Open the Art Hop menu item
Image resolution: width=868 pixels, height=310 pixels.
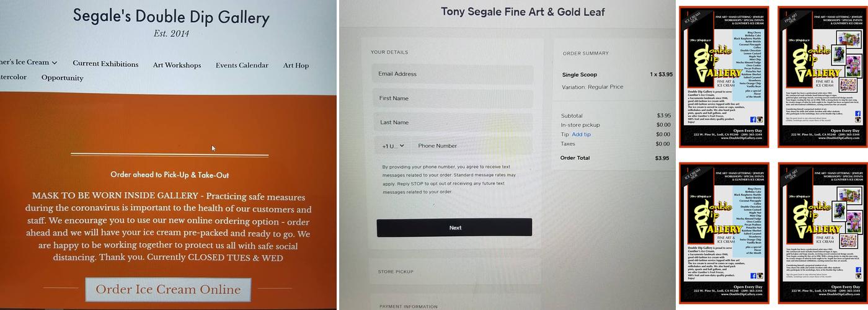296,65
